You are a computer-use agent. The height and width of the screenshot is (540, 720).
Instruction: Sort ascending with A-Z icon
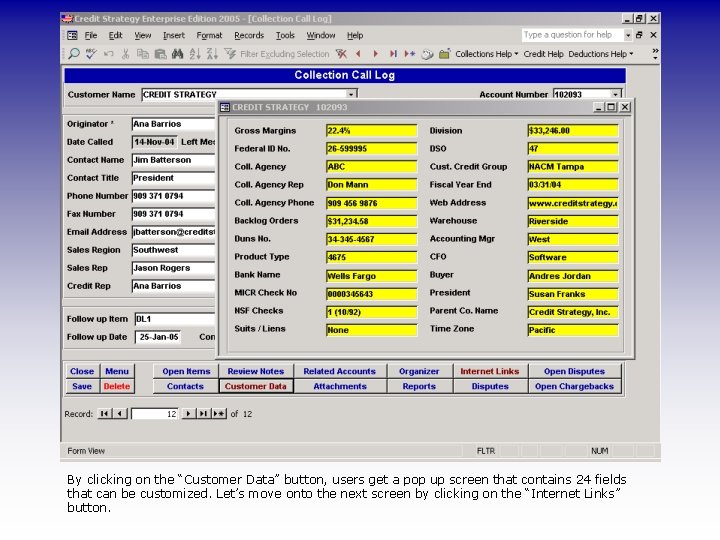195,54
